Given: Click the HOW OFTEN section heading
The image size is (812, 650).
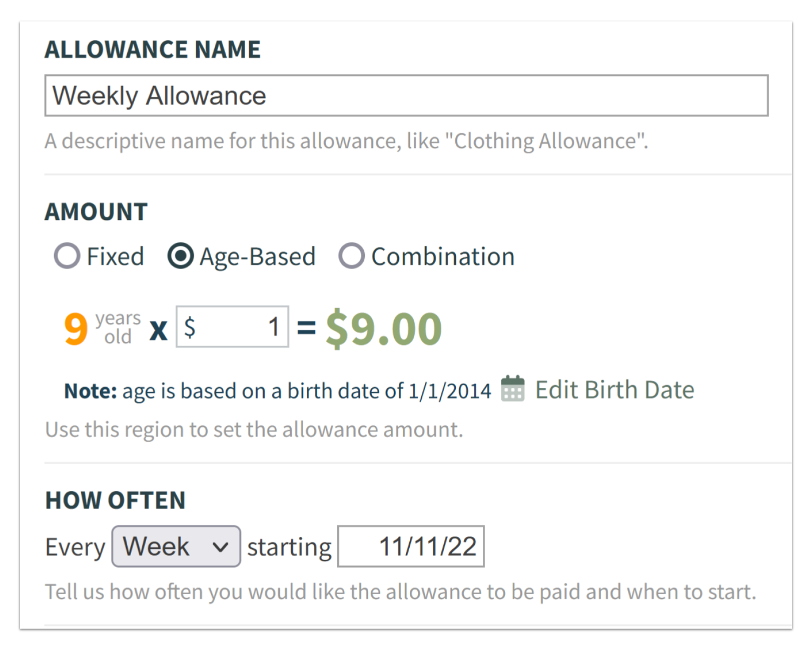Looking at the screenshot, I should (x=115, y=500).
